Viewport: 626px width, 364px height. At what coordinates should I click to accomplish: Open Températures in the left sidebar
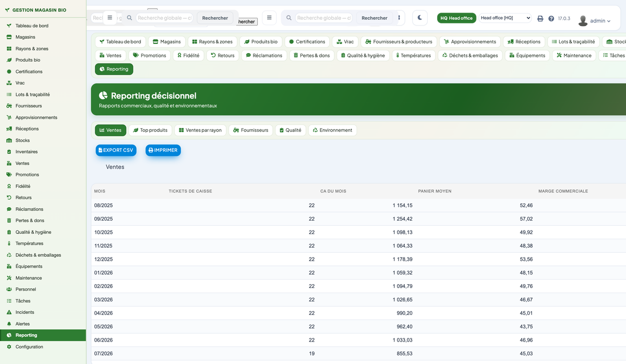point(43,244)
